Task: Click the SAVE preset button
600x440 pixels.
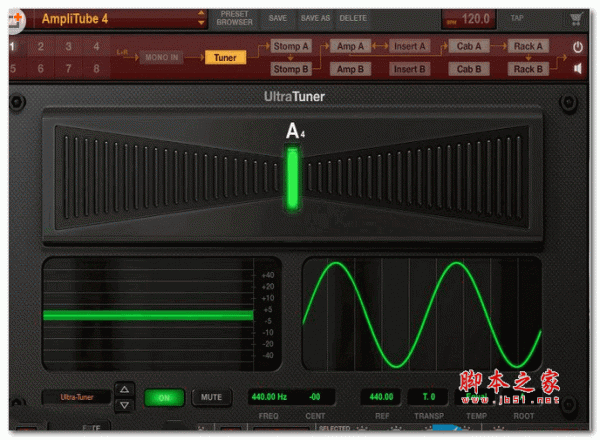Action: tap(277, 18)
